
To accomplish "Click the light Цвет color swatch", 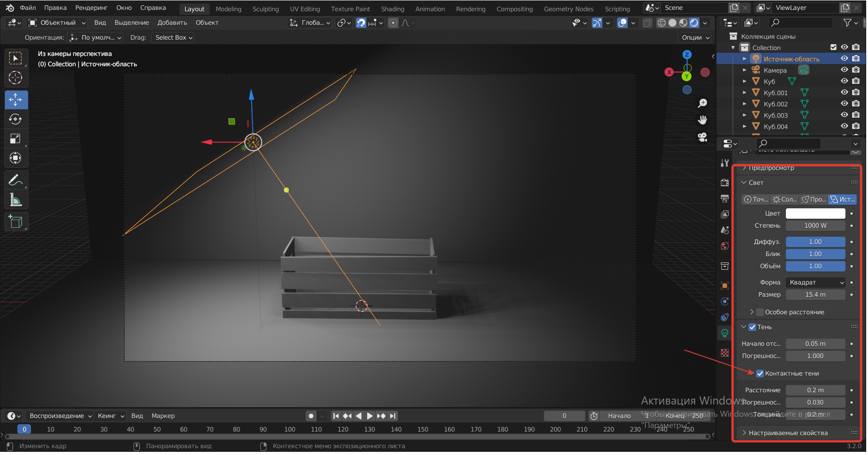I will coord(816,213).
